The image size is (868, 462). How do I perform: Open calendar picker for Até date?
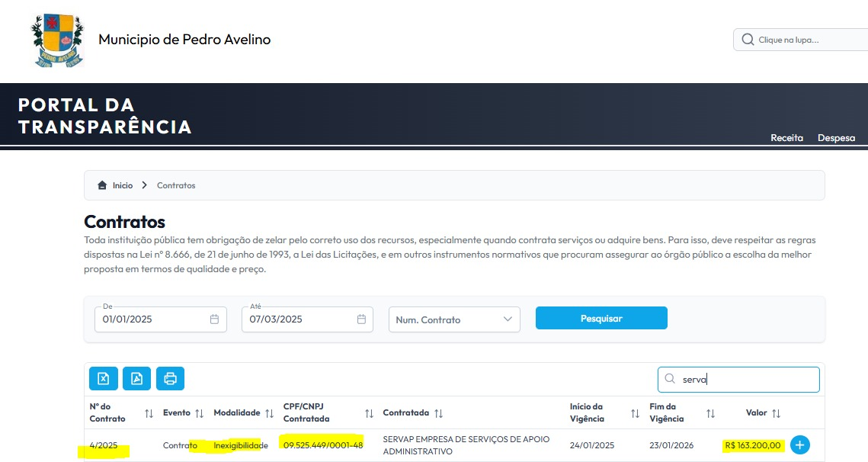point(361,319)
